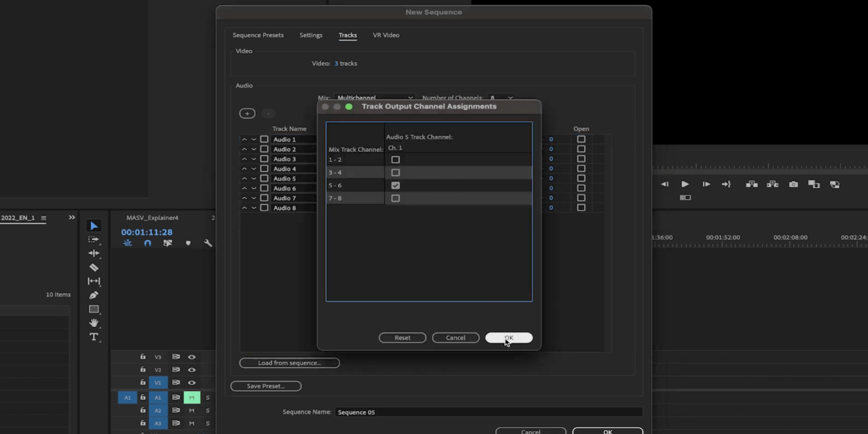Play the program monitor
This screenshot has width=868, height=434.
(685, 184)
